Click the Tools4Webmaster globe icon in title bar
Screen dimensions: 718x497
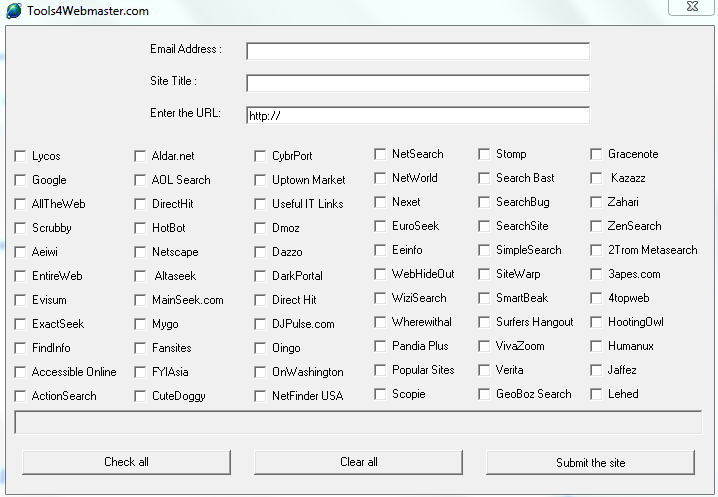pos(13,11)
